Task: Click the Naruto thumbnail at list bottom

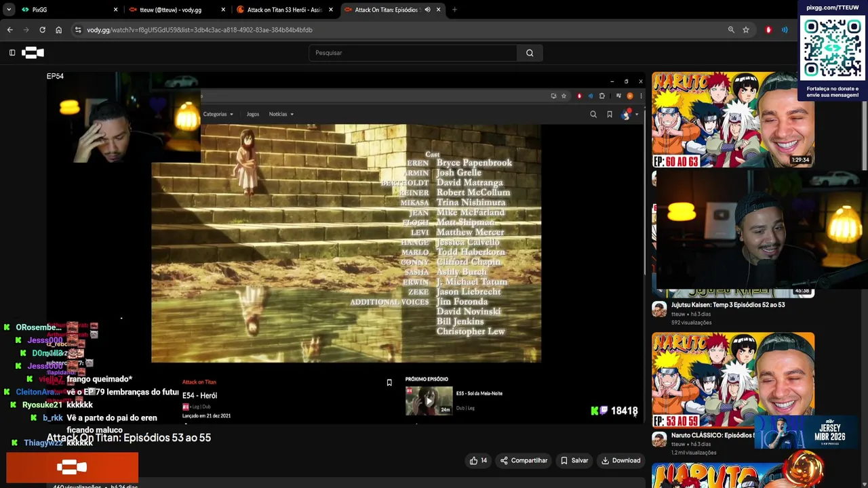Action: point(733,475)
